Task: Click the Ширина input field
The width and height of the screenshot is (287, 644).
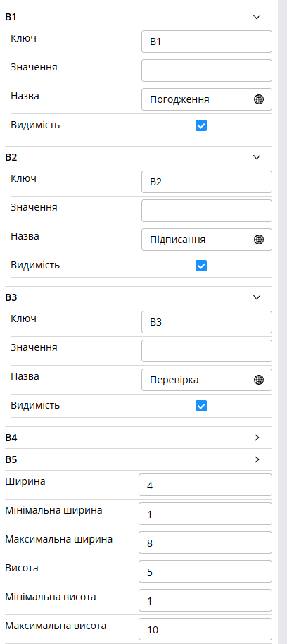Action: point(205,485)
